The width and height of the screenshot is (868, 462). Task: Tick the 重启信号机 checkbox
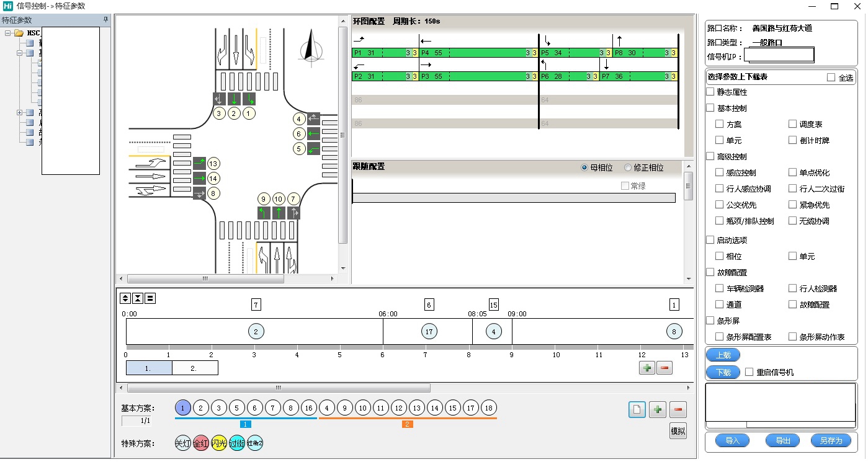pyautogui.click(x=749, y=372)
